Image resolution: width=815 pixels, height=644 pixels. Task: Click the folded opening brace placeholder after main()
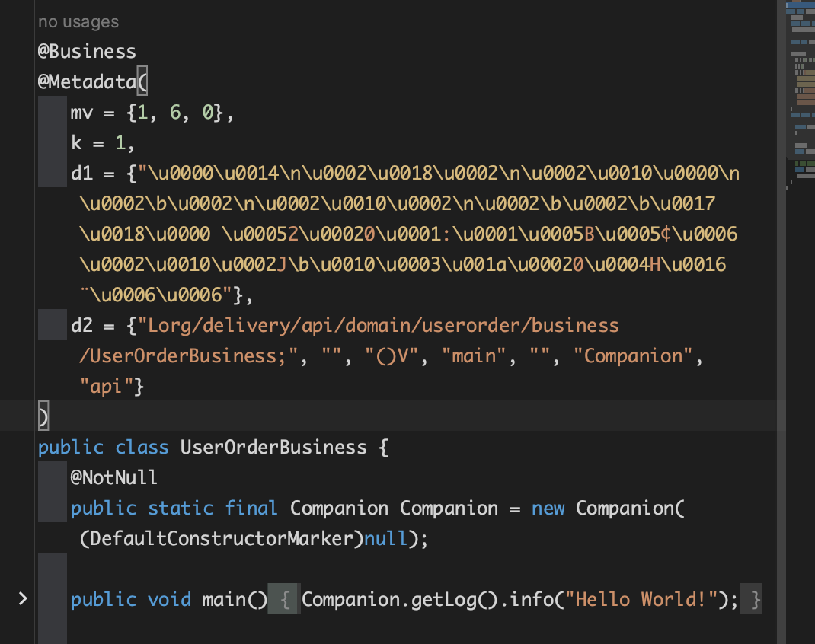click(x=284, y=600)
